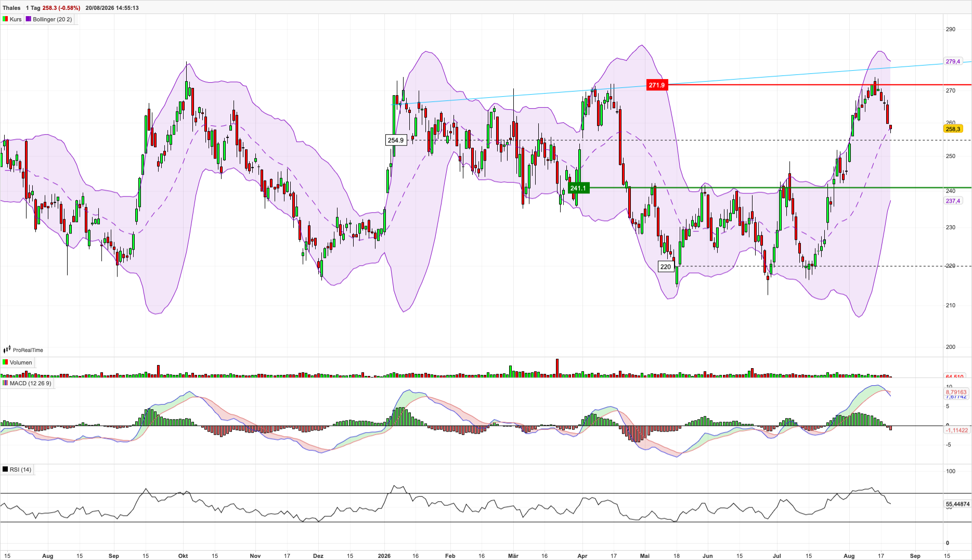The width and height of the screenshot is (972, 560).
Task: Click the "Thales" chart title
Action: point(11,8)
